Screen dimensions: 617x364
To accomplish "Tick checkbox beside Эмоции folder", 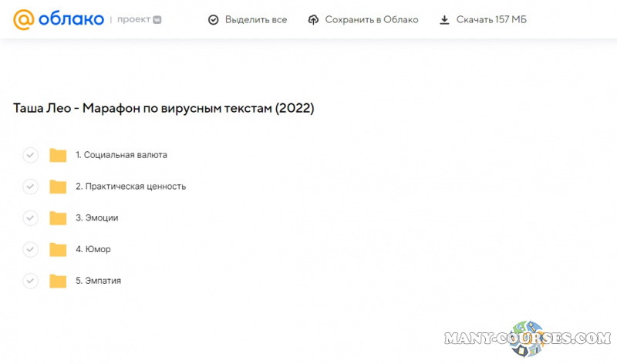I will tap(30, 218).
